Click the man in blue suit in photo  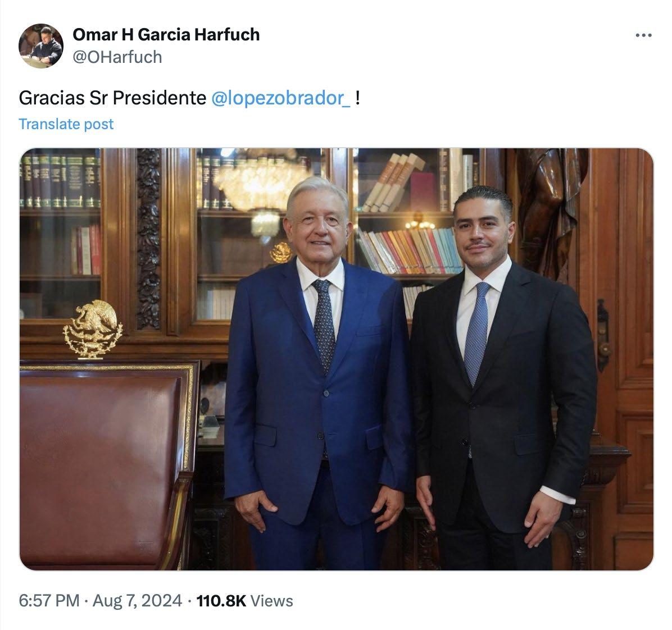tap(317, 373)
